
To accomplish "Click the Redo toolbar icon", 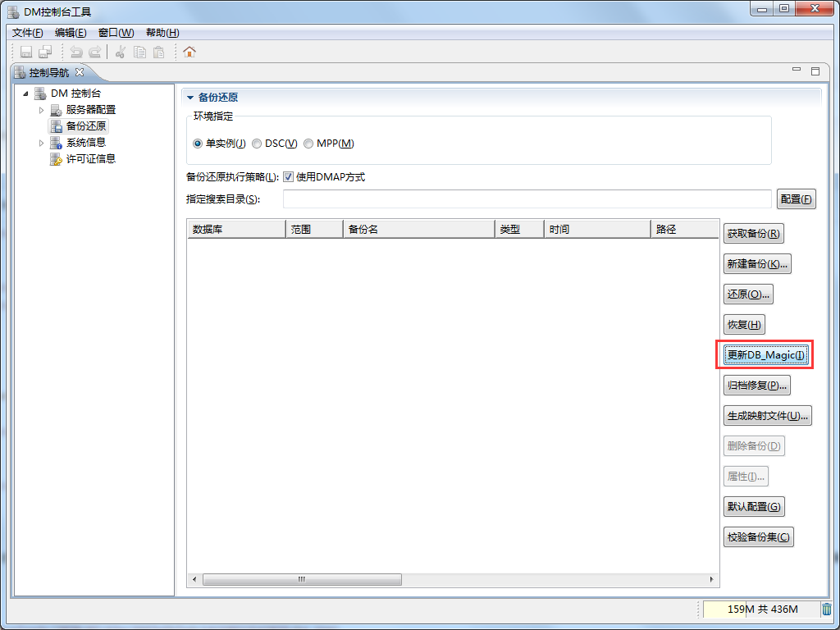I will (x=95, y=52).
